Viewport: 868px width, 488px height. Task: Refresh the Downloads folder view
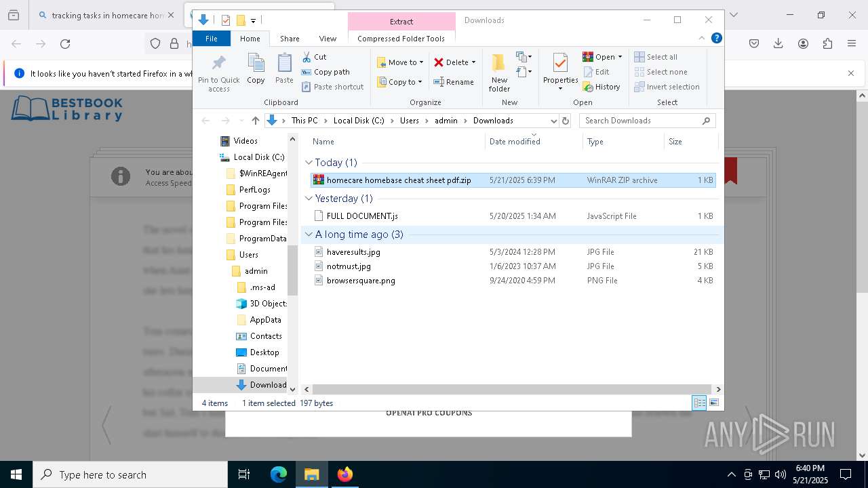(566, 121)
